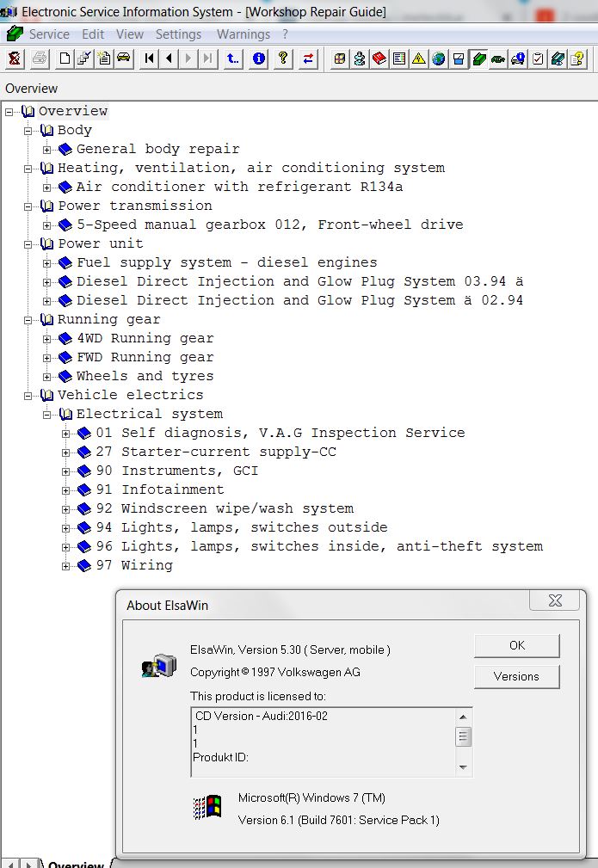The height and width of the screenshot is (868, 598).
Task: Open the View menu
Action: 130,34
